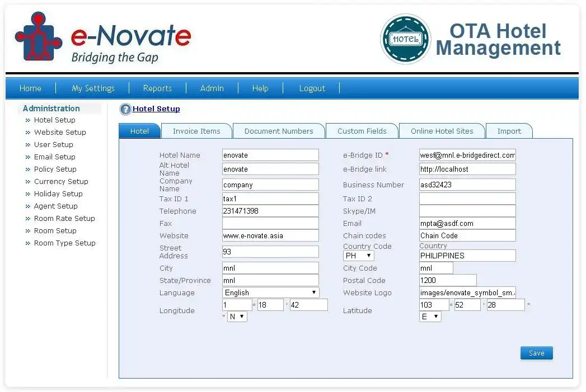This screenshot has width=586, height=392.
Task: Switch to the Document Numbers tab
Action: (279, 131)
